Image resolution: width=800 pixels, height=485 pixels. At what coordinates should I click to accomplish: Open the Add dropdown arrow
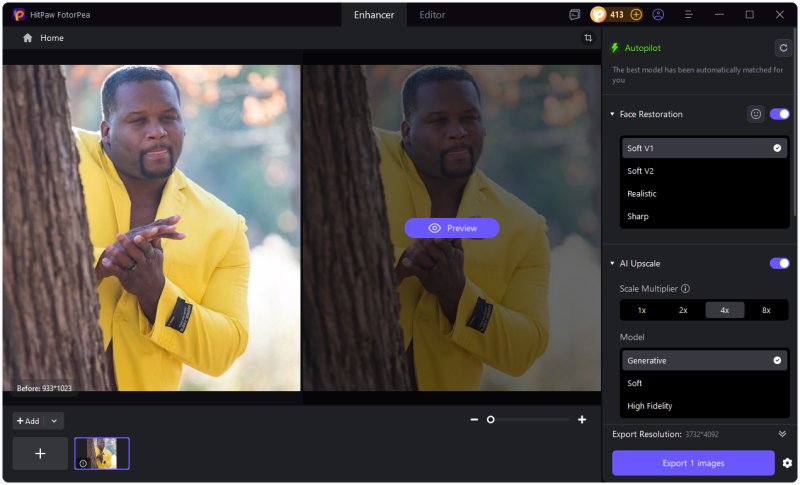[x=54, y=421]
